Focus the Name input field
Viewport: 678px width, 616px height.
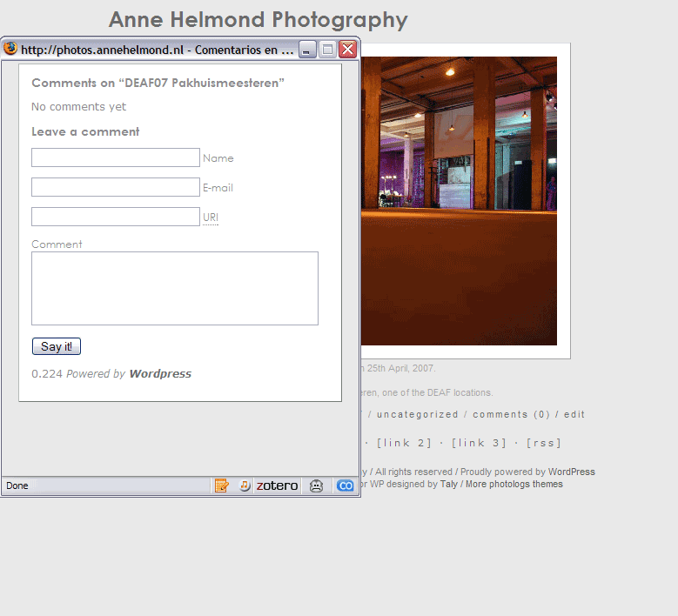click(x=116, y=157)
